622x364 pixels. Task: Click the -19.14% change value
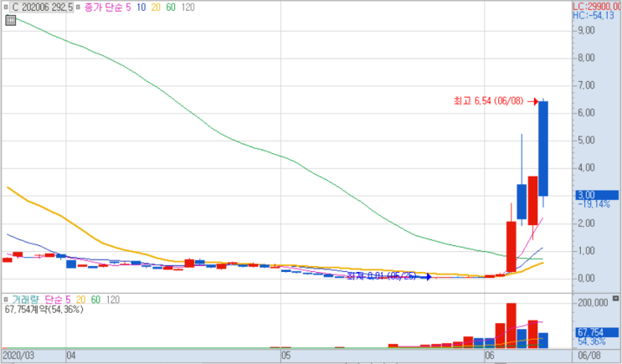(x=594, y=204)
